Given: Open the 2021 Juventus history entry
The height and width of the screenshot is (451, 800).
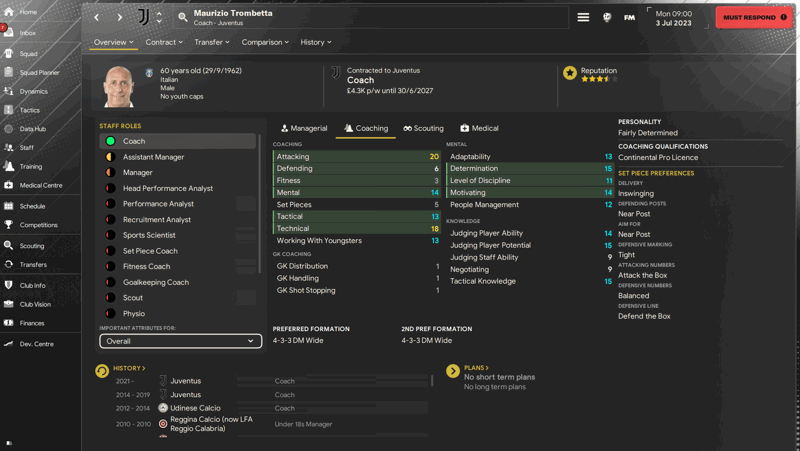Looking at the screenshot, I should 186,381.
